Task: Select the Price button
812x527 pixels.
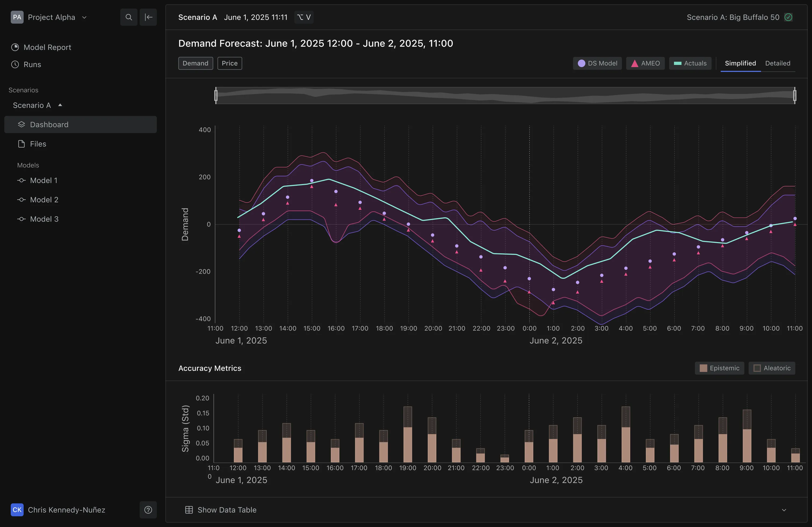Action: [x=230, y=63]
